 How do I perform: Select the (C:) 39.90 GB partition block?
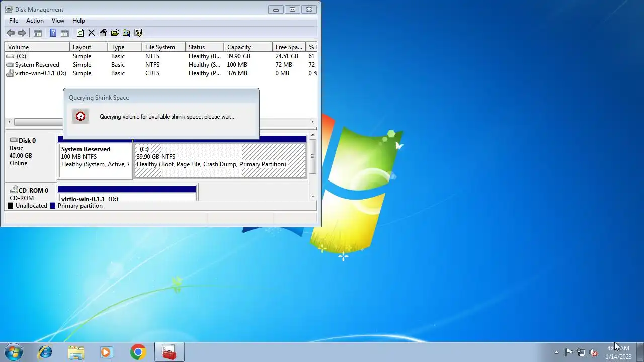coord(220,161)
